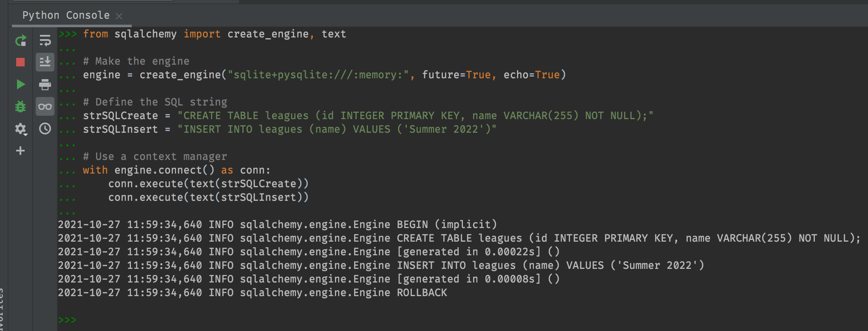Rerun the Python console

(x=20, y=40)
